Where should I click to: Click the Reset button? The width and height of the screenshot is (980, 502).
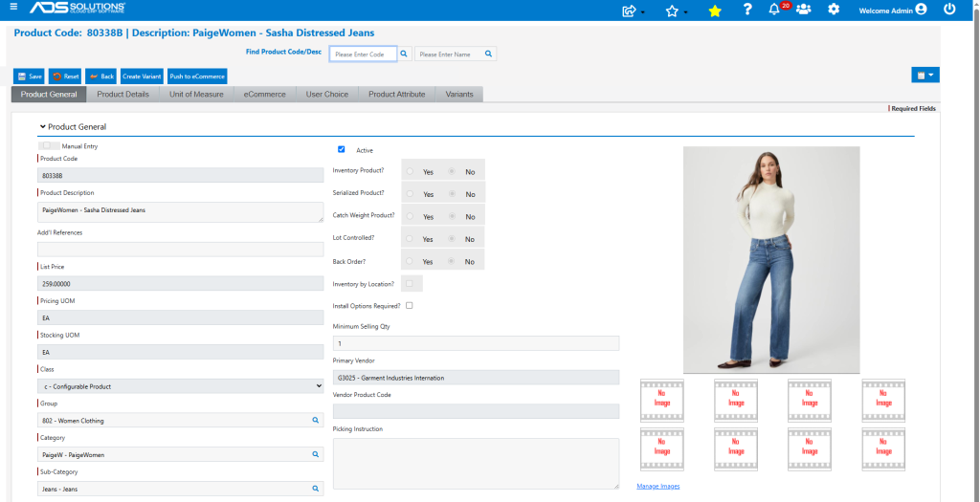point(66,76)
